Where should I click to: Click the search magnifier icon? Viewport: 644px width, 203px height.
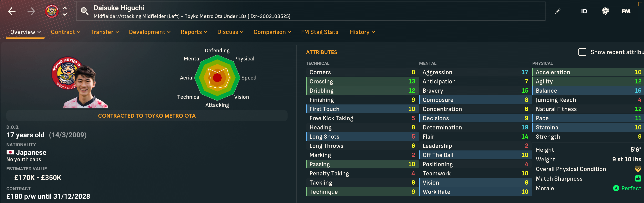[84, 11]
